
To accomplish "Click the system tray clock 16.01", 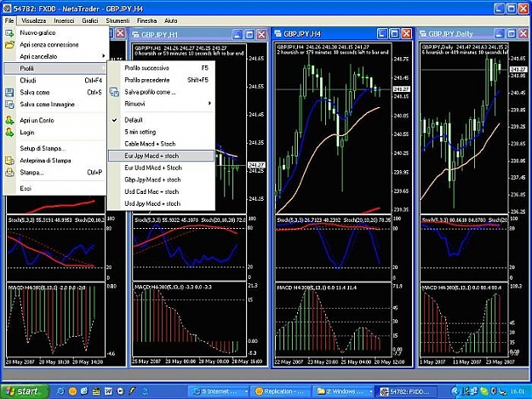I will coord(518,391).
